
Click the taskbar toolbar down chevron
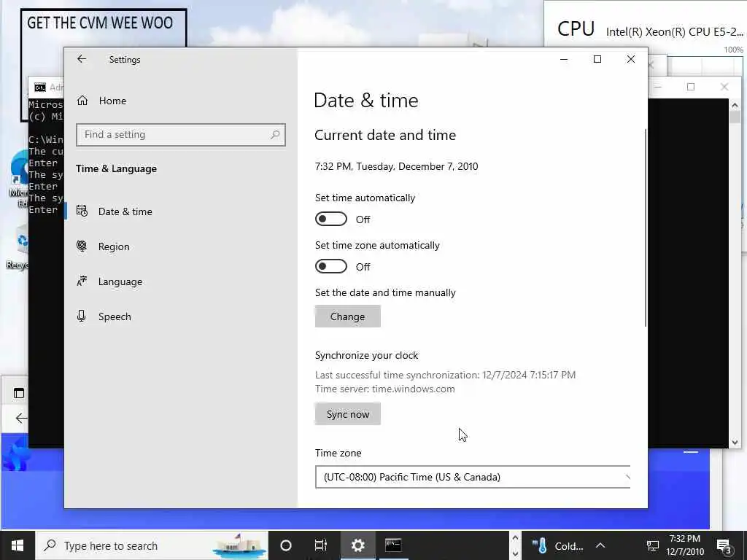tap(515, 553)
